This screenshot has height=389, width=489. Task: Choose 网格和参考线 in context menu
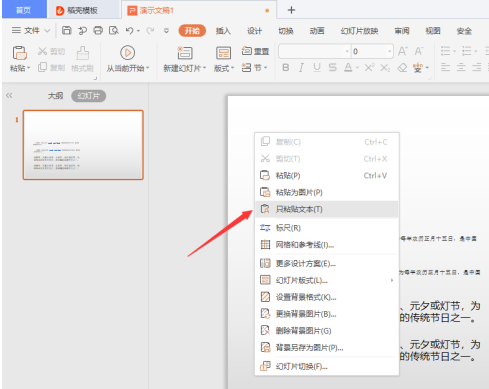[327, 245]
